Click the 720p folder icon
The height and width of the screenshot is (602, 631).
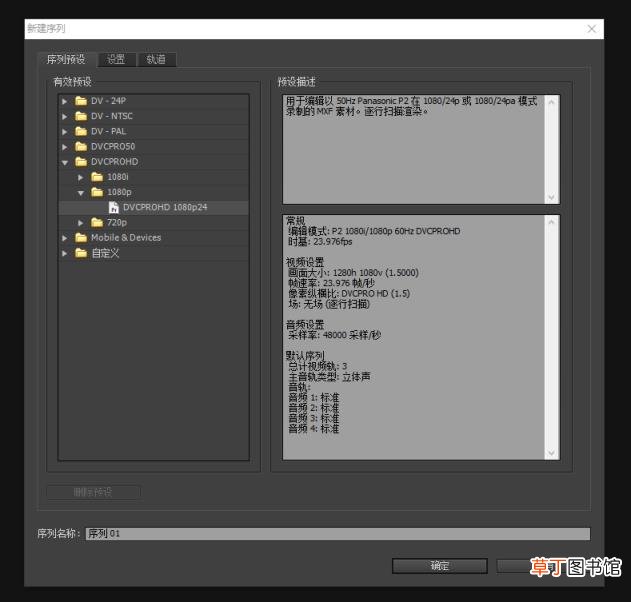[x=97, y=223]
